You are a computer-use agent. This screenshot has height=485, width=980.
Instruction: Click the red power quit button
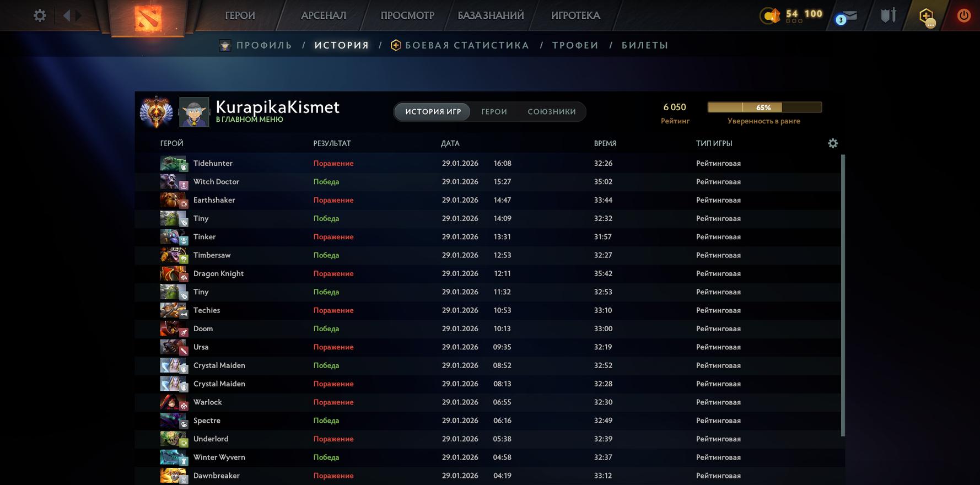pyautogui.click(x=963, y=15)
